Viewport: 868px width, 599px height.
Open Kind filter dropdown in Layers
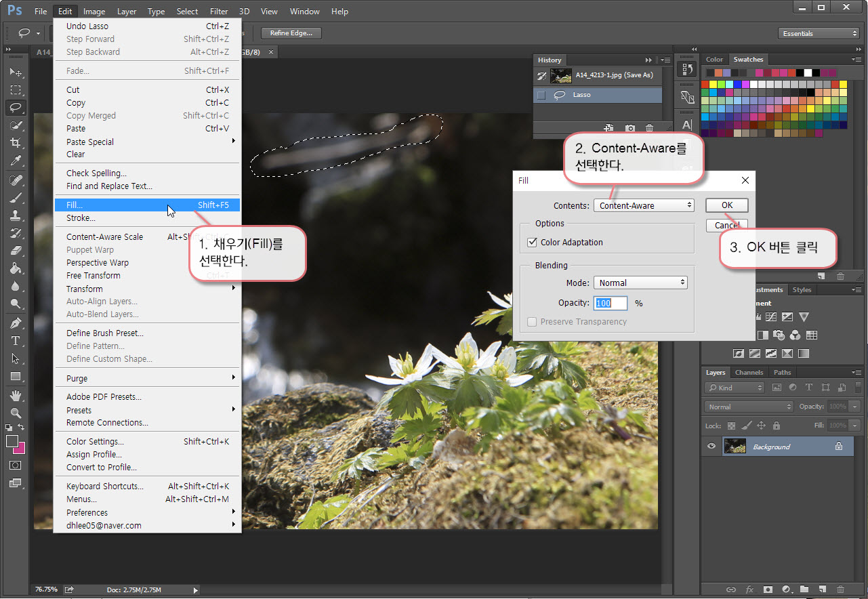coord(735,388)
